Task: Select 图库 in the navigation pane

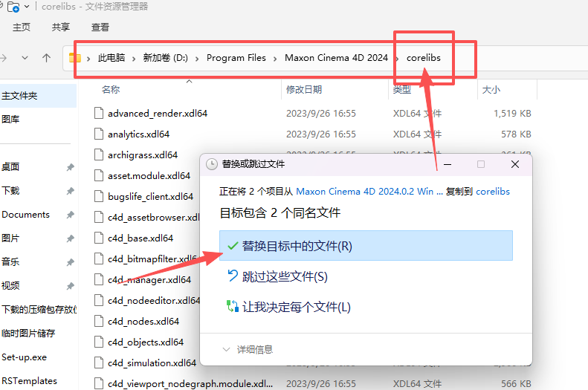Action: click(x=10, y=119)
